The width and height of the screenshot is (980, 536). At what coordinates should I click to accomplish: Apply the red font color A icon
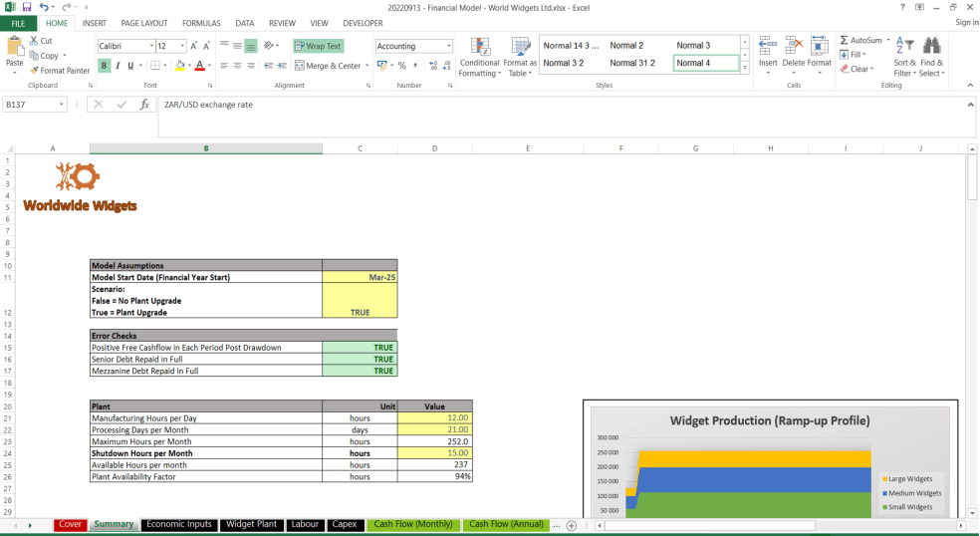point(199,65)
